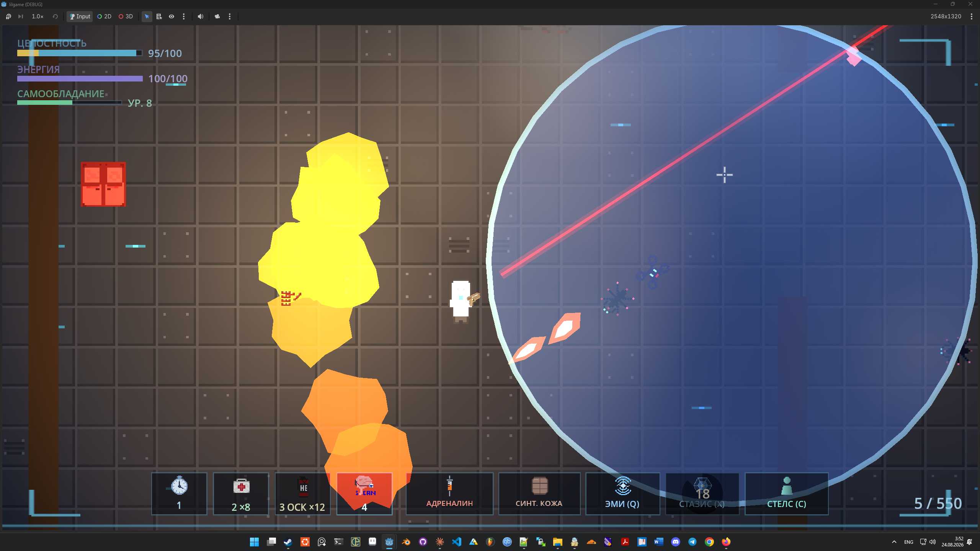Choose the list-select nodes tool
The image size is (980, 551).
tap(159, 16)
